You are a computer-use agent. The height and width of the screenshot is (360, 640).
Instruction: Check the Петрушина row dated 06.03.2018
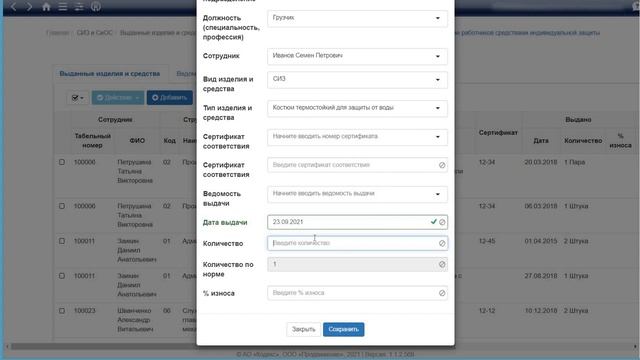(62, 206)
